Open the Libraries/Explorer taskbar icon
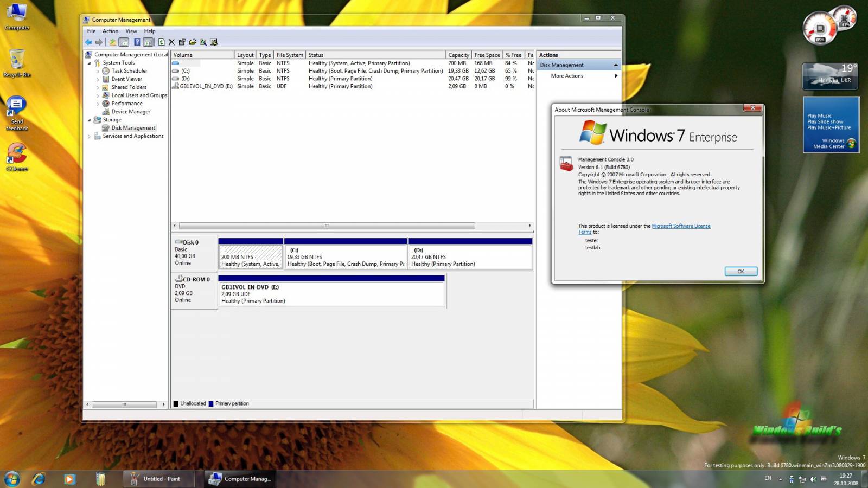 point(100,479)
